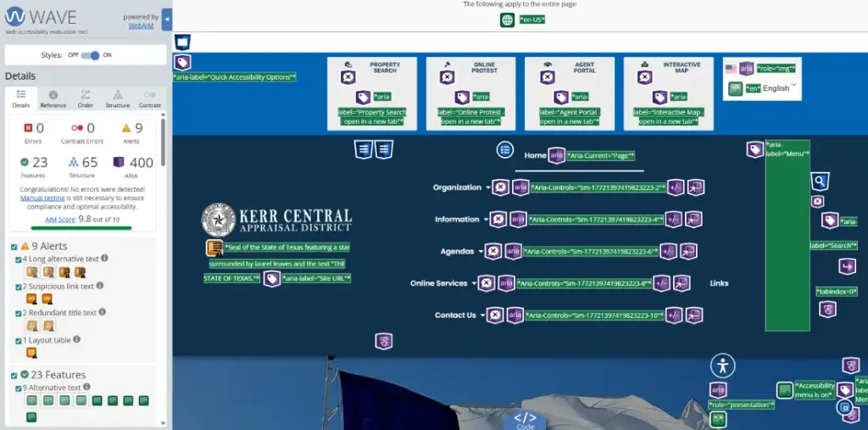Expand the Online Services menu arrow

tap(474, 284)
